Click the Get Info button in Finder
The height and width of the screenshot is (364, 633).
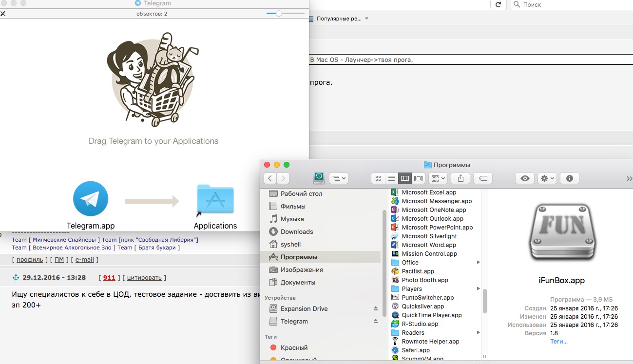click(569, 178)
